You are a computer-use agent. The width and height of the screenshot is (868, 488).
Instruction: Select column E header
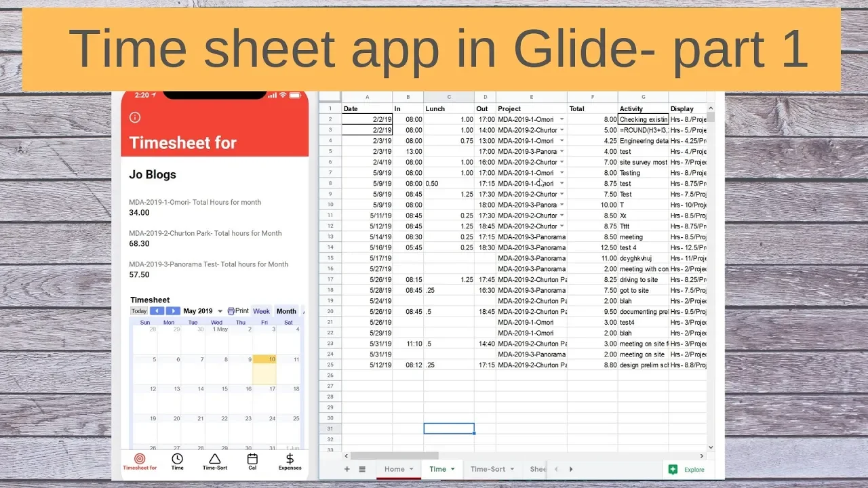[532, 98]
